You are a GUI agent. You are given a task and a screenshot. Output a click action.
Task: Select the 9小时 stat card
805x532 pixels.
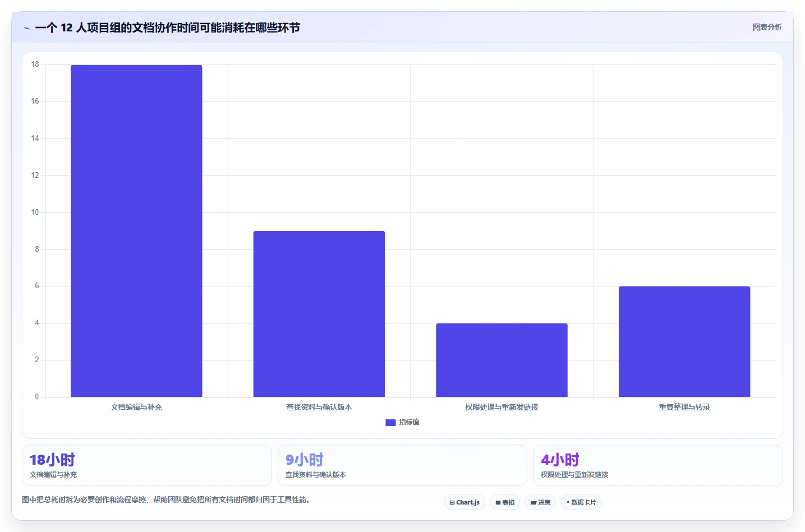(x=402, y=465)
